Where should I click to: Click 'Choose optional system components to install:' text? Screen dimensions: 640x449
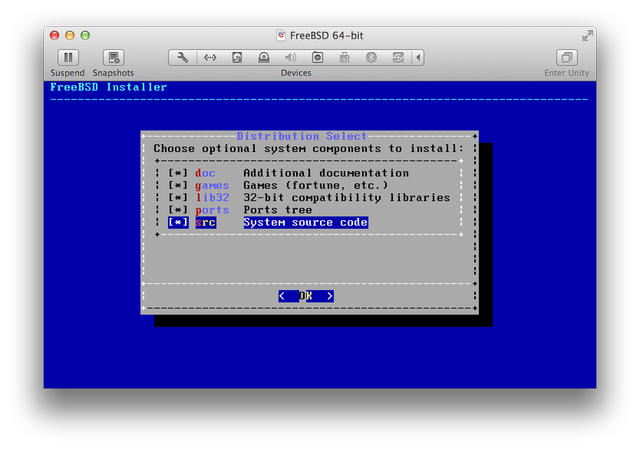(x=309, y=149)
